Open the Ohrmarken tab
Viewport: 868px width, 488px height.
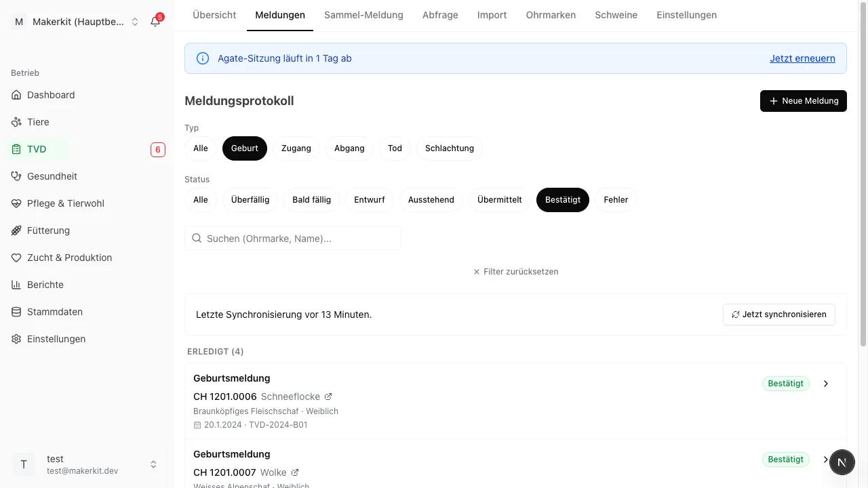(x=551, y=15)
